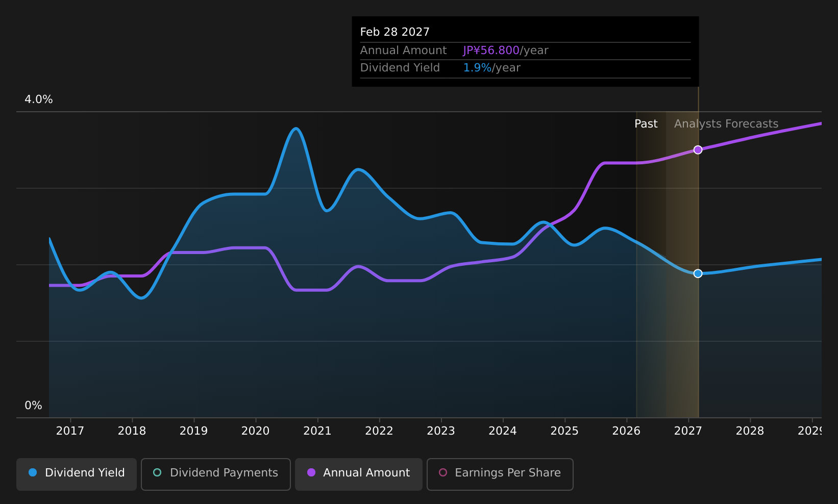Click the 2024 x-axis label
Image resolution: width=838 pixels, height=504 pixels.
[503, 431]
